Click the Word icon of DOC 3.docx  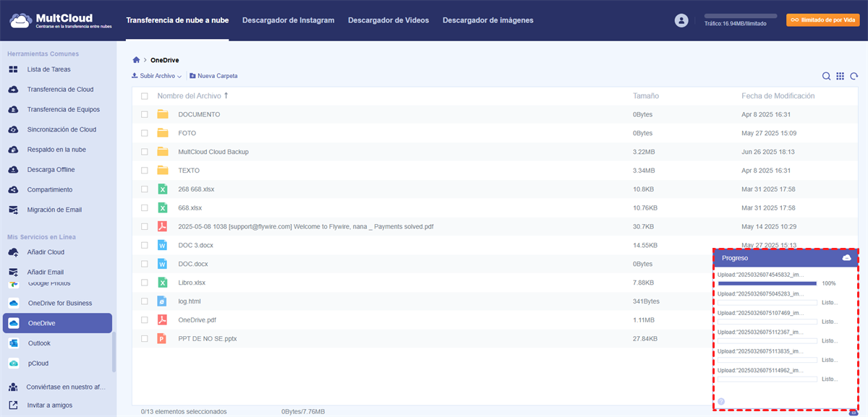coord(163,245)
